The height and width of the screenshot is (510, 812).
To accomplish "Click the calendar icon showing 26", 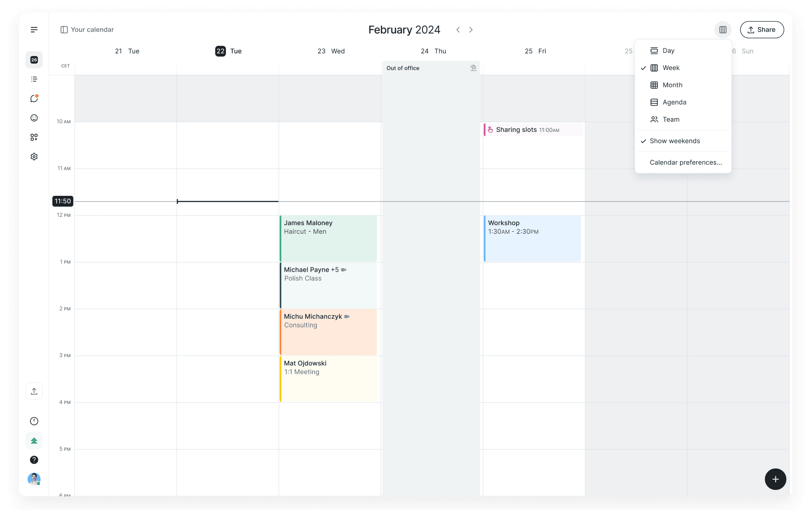I will pyautogui.click(x=34, y=60).
